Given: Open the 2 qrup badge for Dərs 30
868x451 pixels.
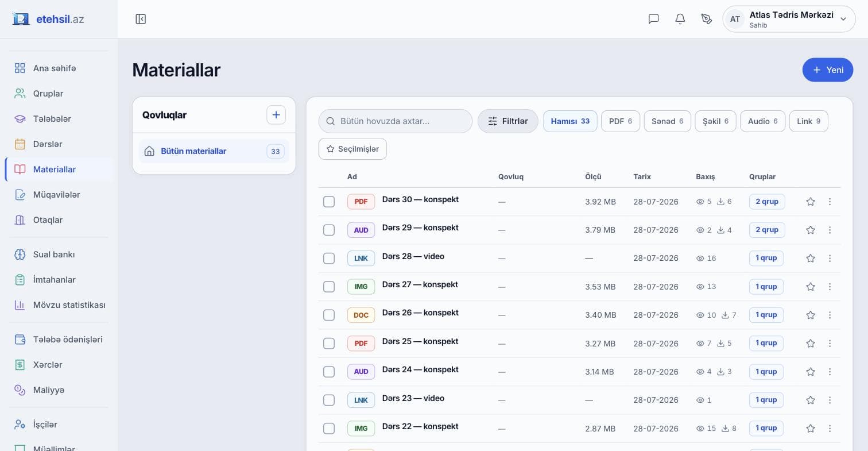Looking at the screenshot, I should (x=767, y=202).
